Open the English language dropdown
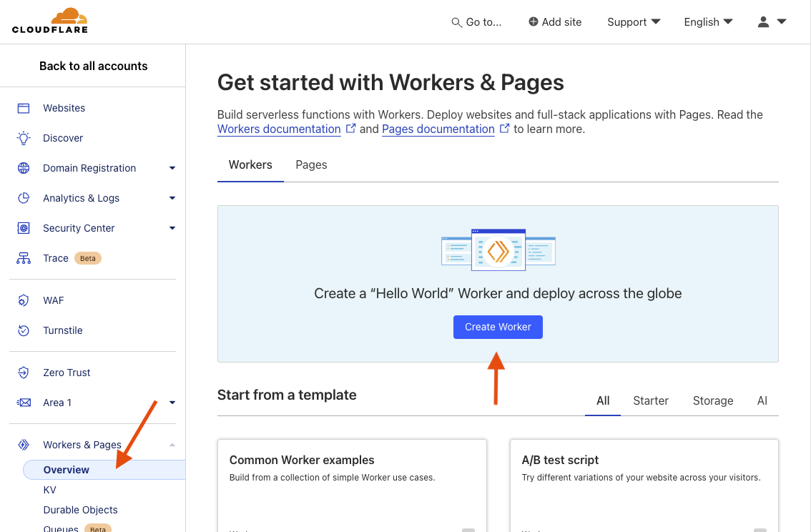Viewport: 811px width, 532px height. coord(707,21)
